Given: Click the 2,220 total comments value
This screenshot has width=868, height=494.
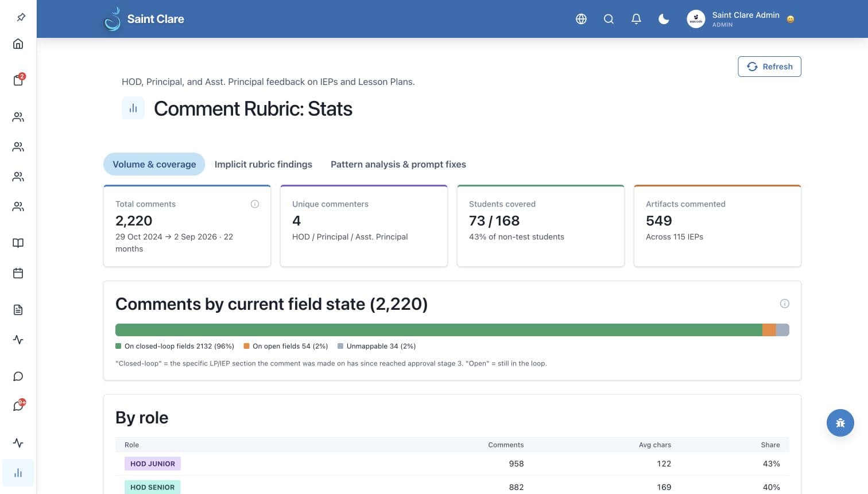Looking at the screenshot, I should [134, 221].
